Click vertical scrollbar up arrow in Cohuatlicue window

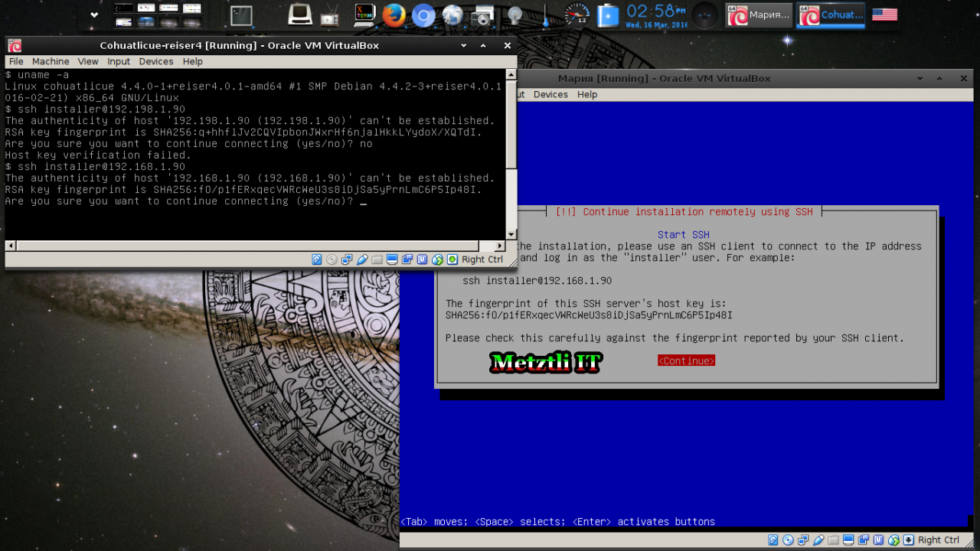511,75
